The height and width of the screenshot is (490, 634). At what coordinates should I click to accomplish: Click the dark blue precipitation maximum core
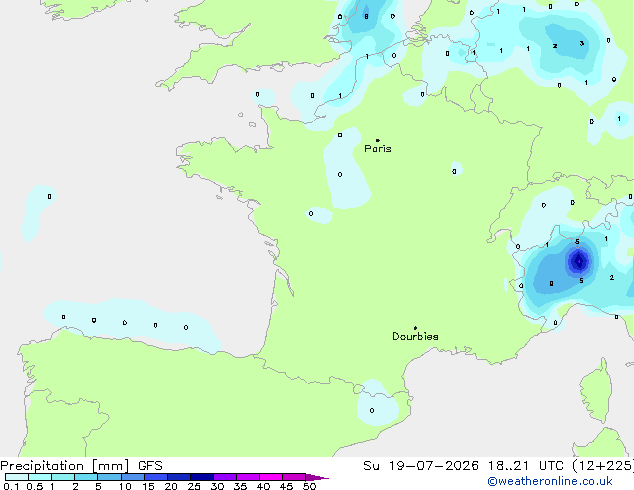pyautogui.click(x=579, y=261)
